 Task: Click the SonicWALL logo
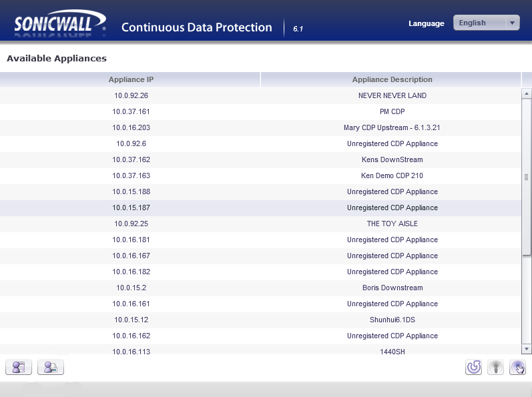coord(60,24)
